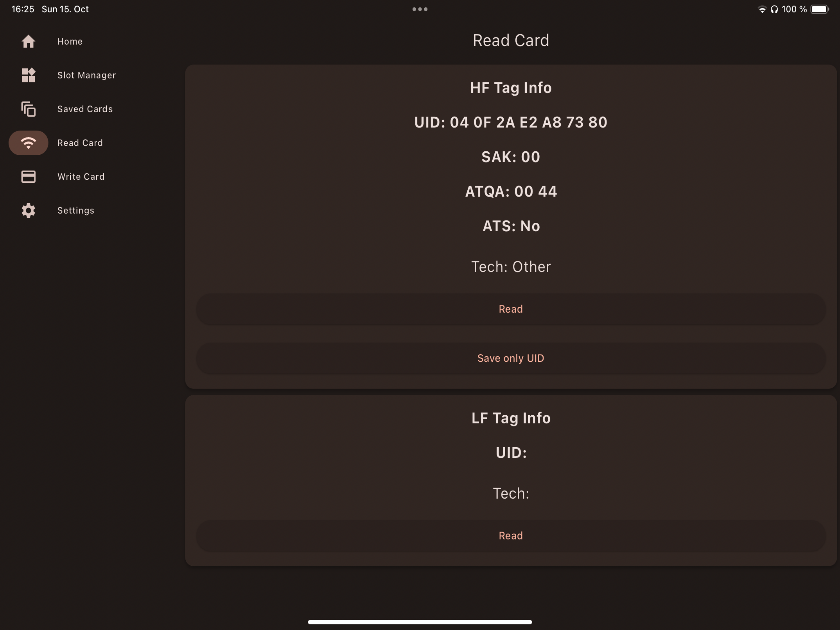This screenshot has width=840, height=630.
Task: Switch to Slot Manager label
Action: click(87, 75)
